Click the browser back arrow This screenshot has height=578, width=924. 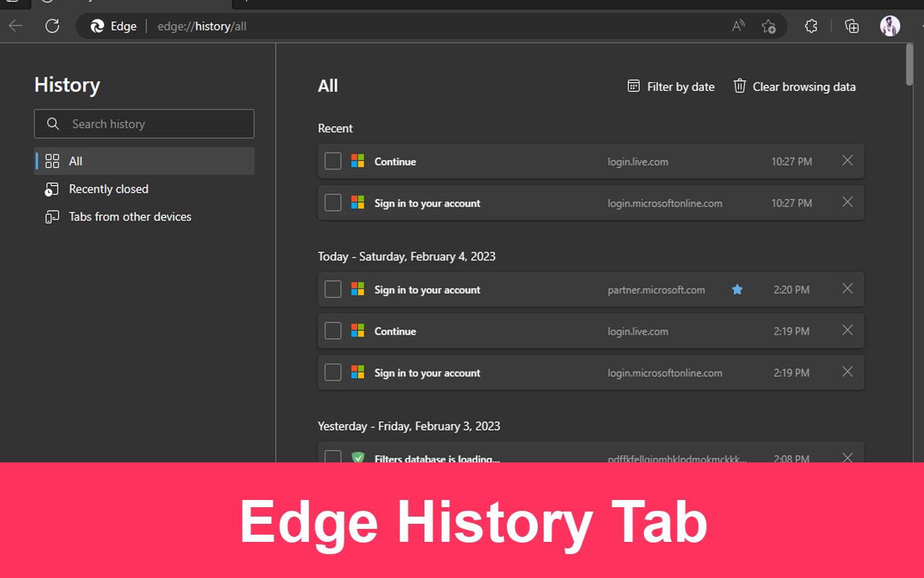click(x=16, y=26)
